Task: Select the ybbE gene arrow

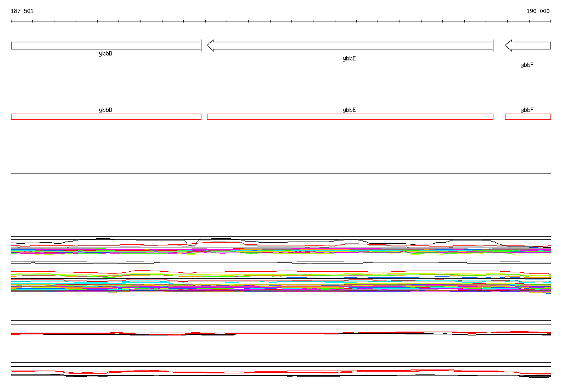Action: tap(350, 46)
